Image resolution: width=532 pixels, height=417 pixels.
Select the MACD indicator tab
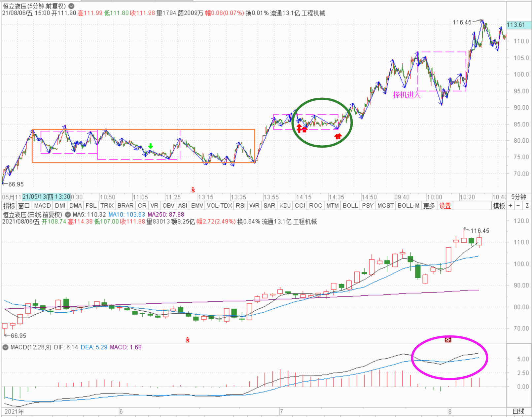click(x=42, y=206)
